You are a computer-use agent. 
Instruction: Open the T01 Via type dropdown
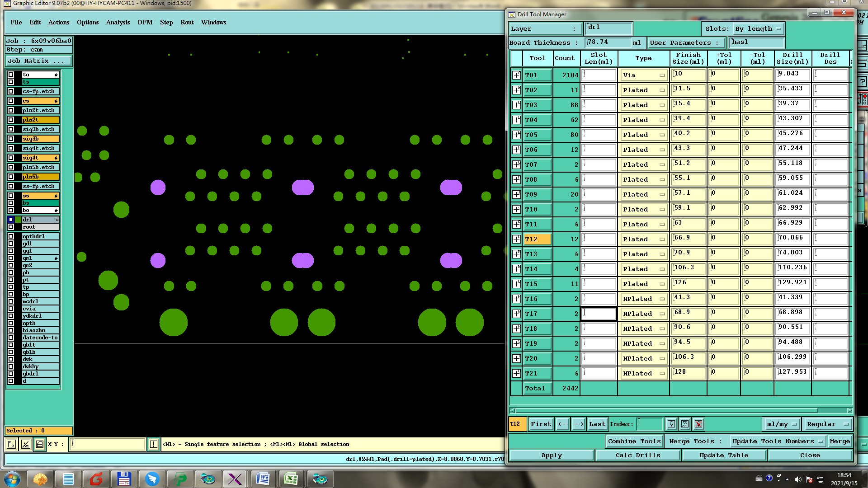point(644,75)
